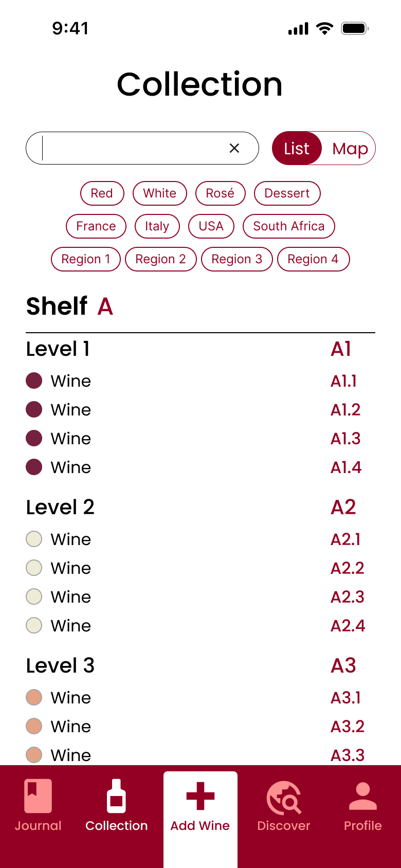This screenshot has width=401, height=868.
Task: Tap the Wi-Fi status icon
Action: [x=324, y=28]
